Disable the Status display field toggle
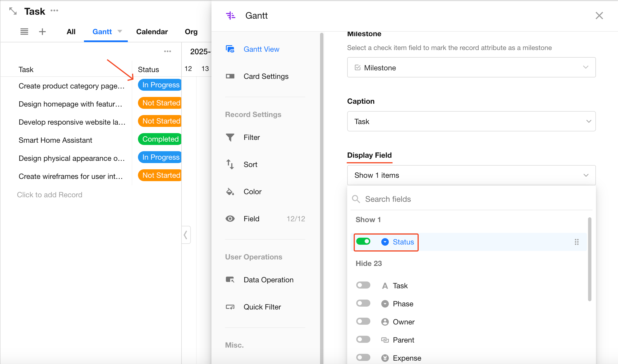The height and width of the screenshot is (364, 618). (x=363, y=242)
